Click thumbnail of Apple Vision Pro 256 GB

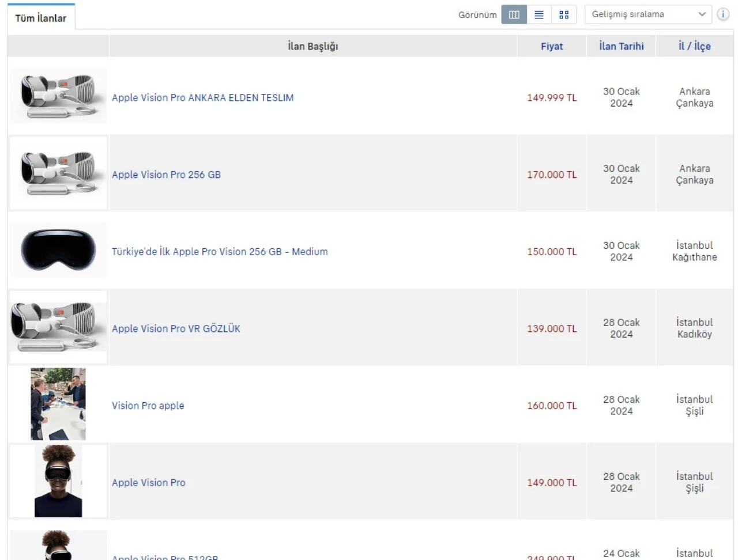pos(58,173)
